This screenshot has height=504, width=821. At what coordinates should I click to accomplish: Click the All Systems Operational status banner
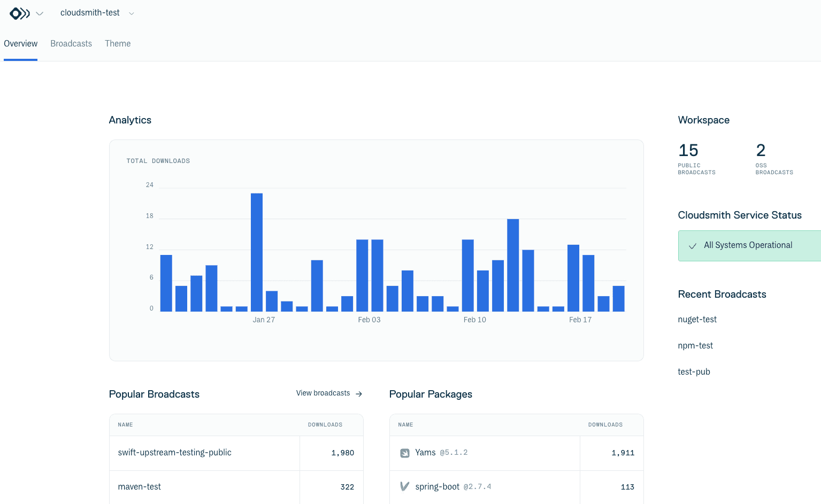[749, 245]
